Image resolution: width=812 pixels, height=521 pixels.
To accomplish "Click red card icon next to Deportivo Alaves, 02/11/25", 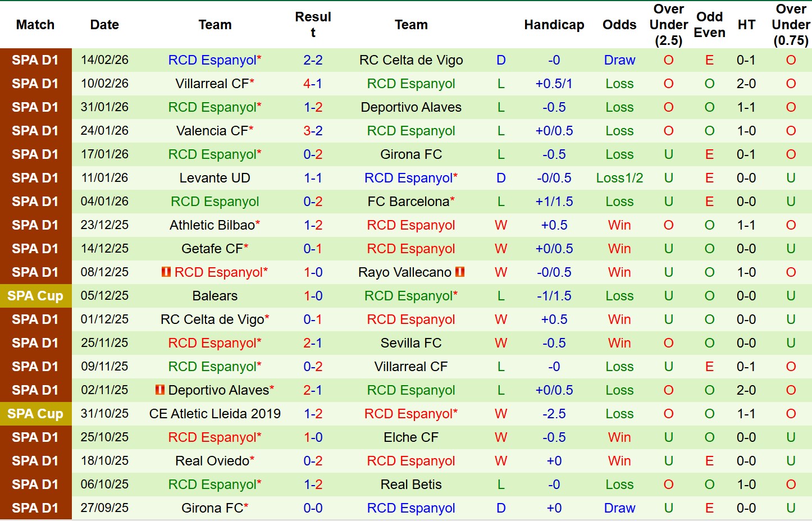I will click(x=160, y=390).
